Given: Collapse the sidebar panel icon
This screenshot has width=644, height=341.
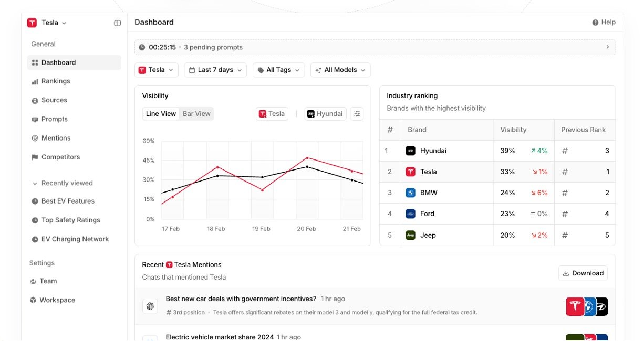Looking at the screenshot, I should tap(117, 23).
